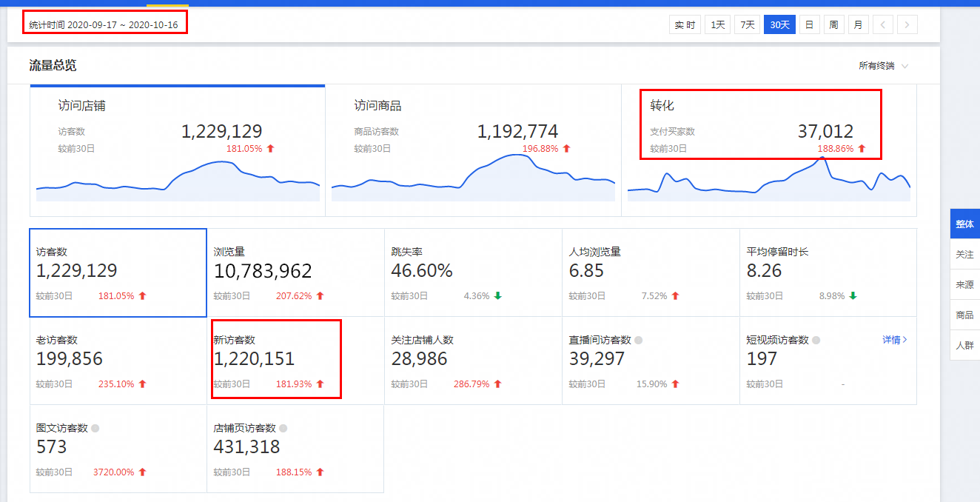Image resolution: width=980 pixels, height=502 pixels.
Task: Select the 实时 time range button
Action: click(x=685, y=24)
